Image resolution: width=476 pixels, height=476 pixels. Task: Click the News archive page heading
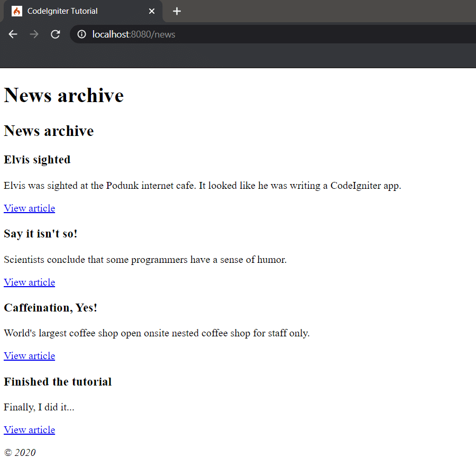click(x=63, y=95)
